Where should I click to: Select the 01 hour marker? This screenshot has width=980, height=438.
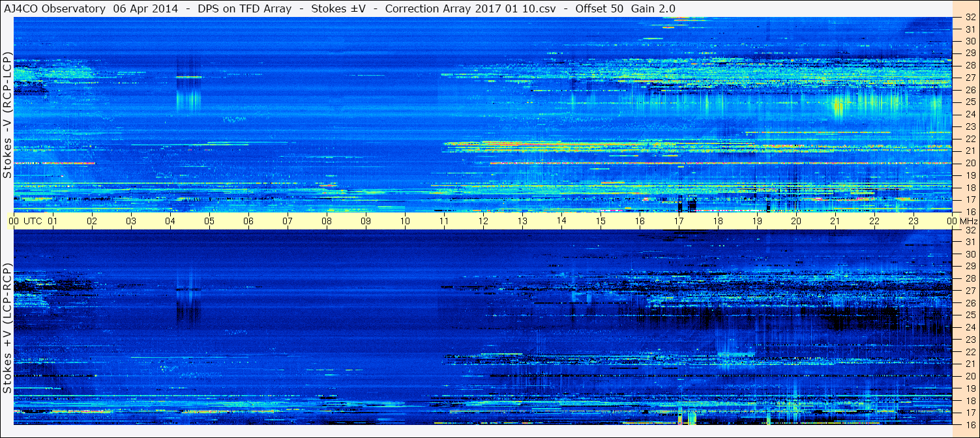(53, 221)
